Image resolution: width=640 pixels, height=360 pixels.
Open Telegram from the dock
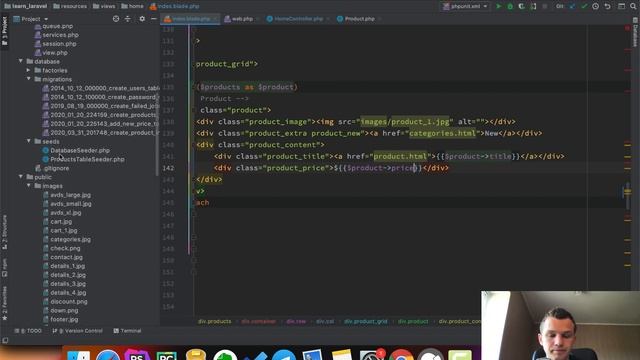(284, 355)
